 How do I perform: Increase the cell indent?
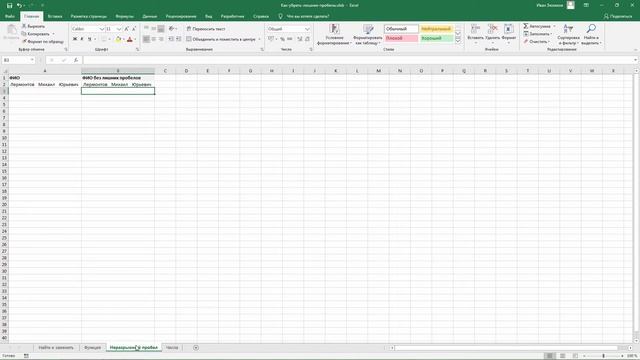(178, 39)
